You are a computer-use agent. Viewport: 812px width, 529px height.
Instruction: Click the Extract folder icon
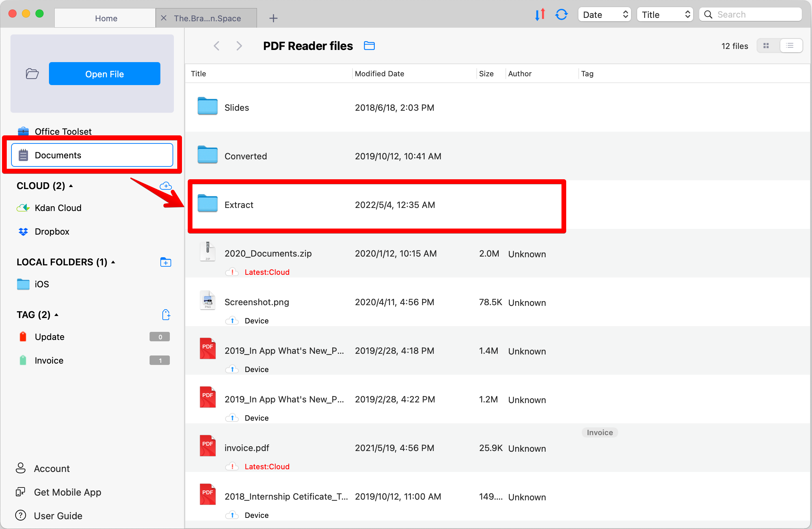(207, 203)
